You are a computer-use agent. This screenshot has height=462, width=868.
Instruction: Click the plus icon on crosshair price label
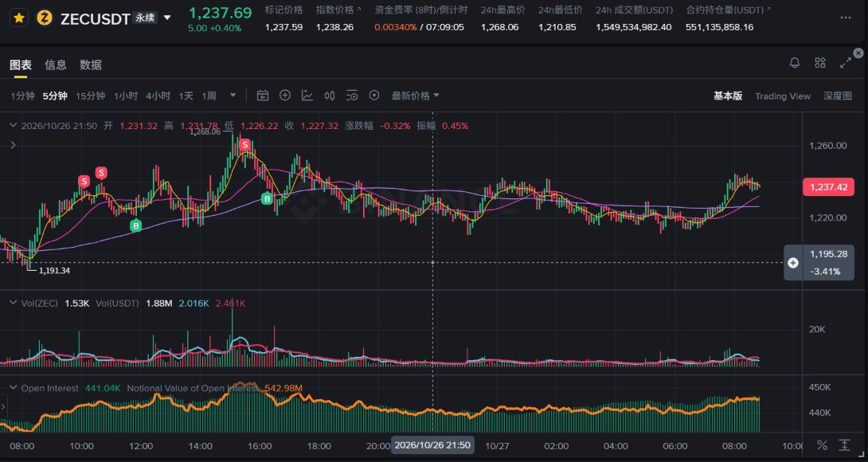click(793, 263)
